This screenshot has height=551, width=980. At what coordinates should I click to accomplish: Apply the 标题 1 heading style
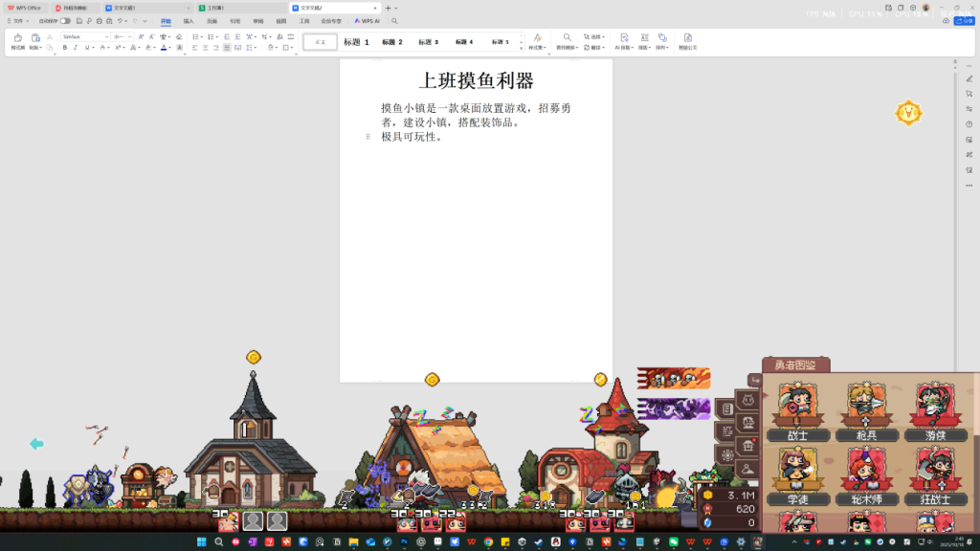coord(356,42)
